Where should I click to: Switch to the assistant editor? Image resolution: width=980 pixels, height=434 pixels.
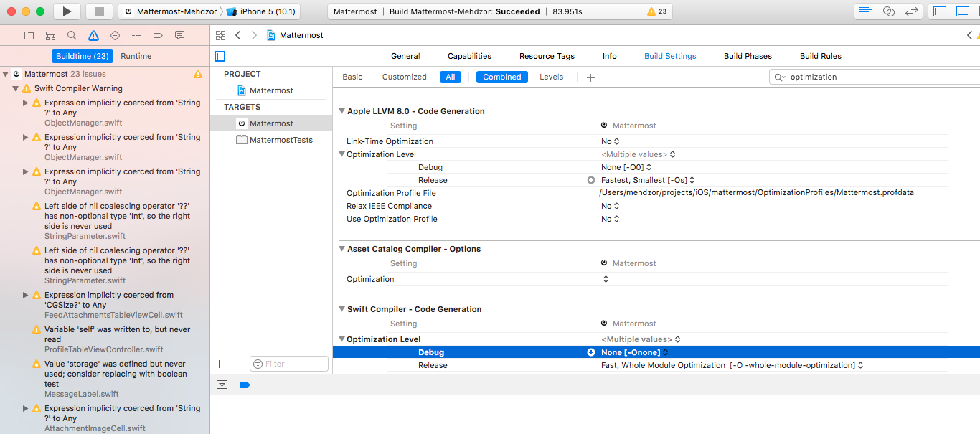point(889,11)
